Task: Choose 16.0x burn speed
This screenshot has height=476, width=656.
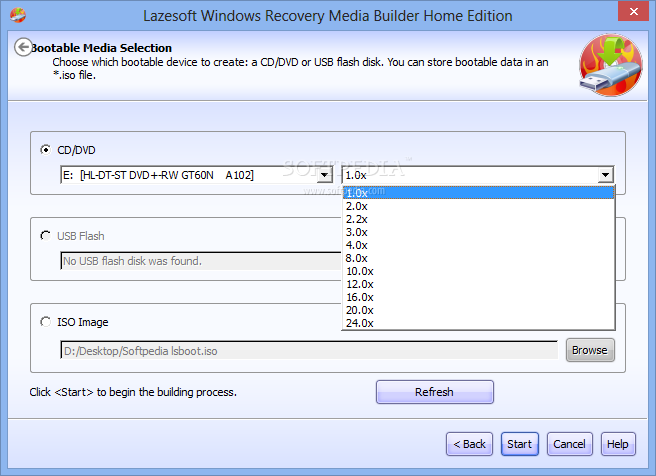Action: pos(479,297)
